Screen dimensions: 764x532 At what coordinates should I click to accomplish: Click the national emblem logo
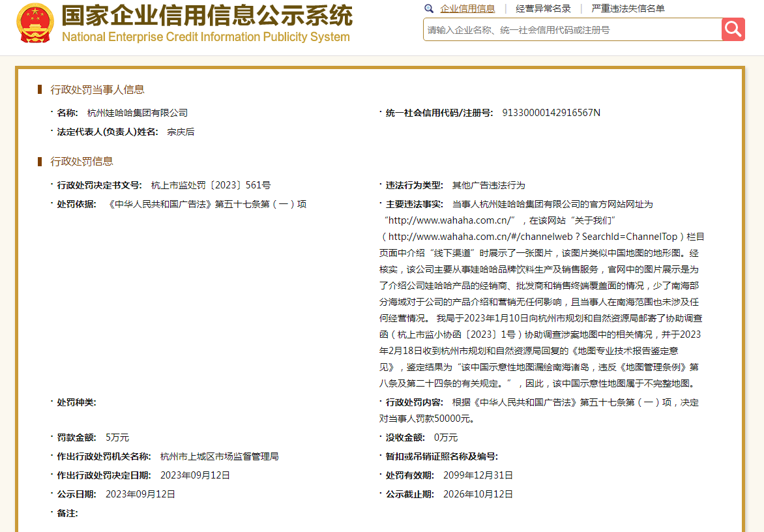[35, 23]
